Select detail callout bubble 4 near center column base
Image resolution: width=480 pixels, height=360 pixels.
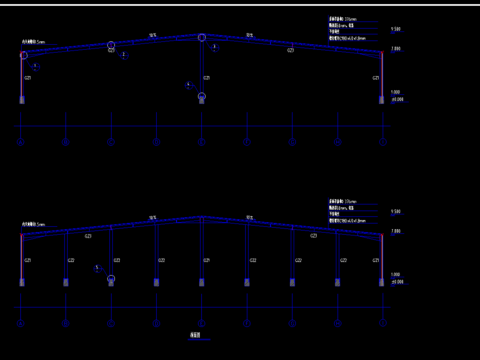coord(189,86)
